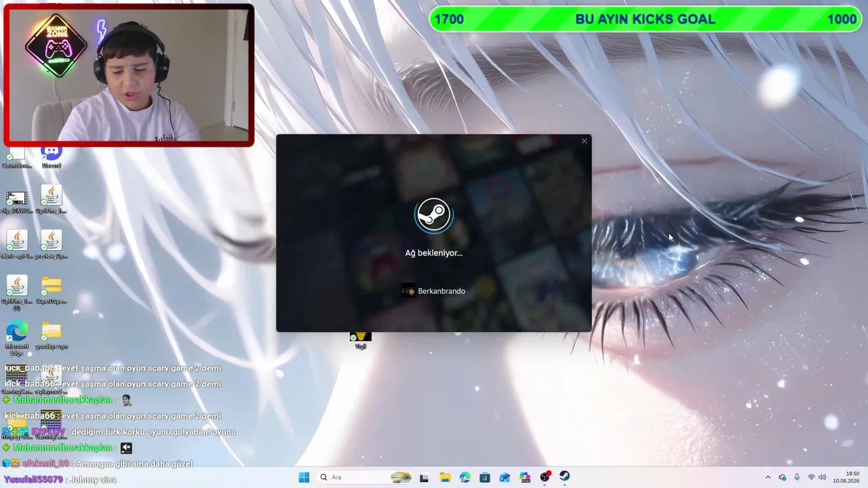Click the EXPLOV chat username
The image size is (868, 488).
[x=47, y=432]
